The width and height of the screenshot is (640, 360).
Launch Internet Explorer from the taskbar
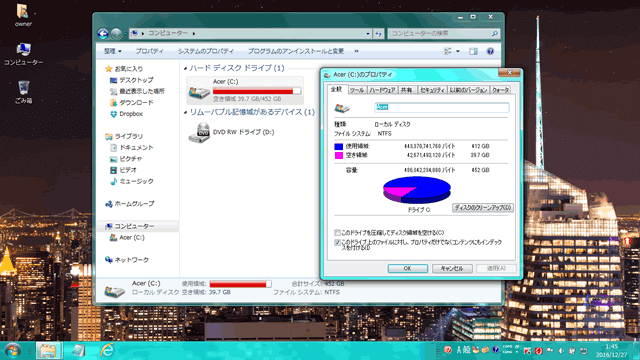point(107,350)
